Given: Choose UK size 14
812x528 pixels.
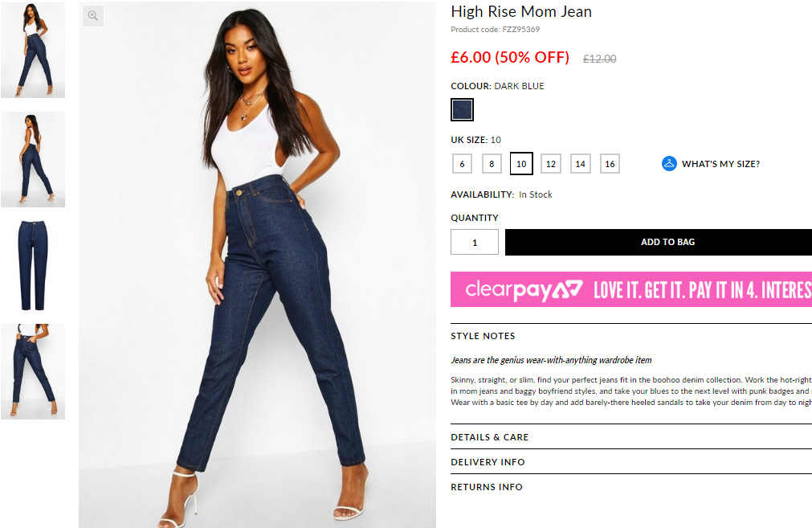Looking at the screenshot, I should [580, 164].
